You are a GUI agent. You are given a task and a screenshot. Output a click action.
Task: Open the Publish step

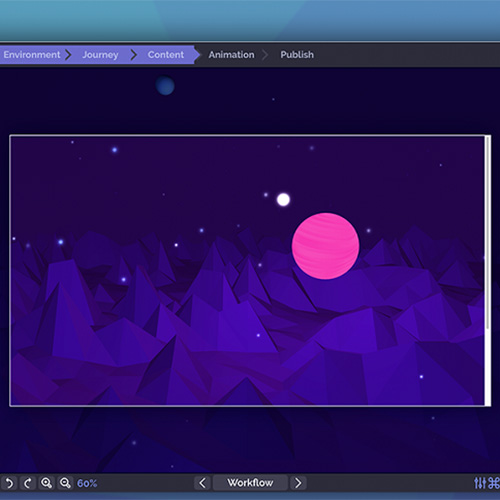tap(297, 55)
